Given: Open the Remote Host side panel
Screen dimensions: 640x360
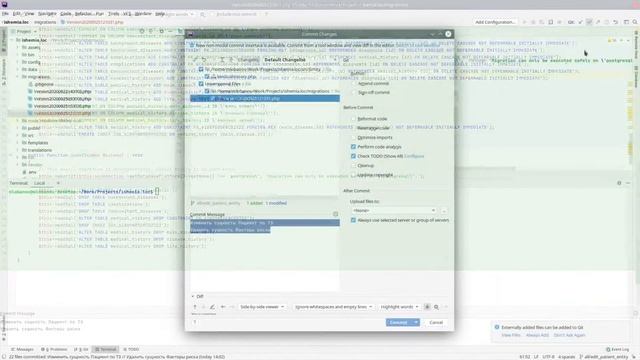Looking at the screenshot, I should pyautogui.click(x=636, y=44).
